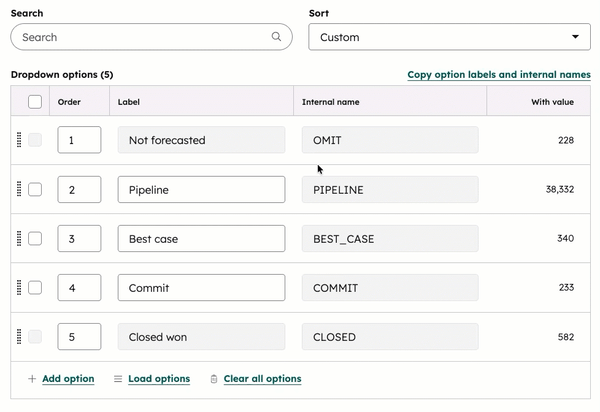Copy option labels and internal names
Image resolution: width=600 pixels, height=412 pixels.
click(x=499, y=75)
